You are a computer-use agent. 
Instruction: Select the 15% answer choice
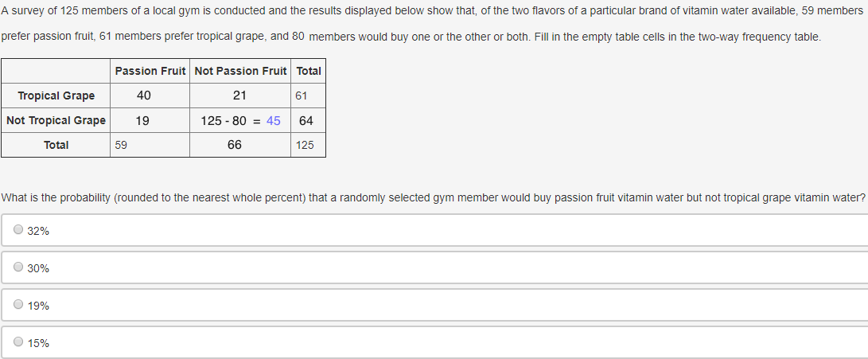pyautogui.click(x=18, y=343)
